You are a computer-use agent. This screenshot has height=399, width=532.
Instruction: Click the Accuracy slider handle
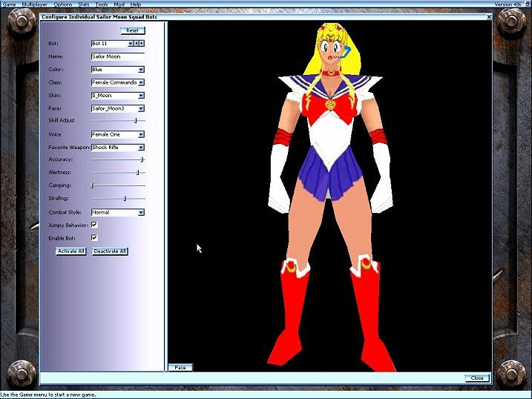[x=142, y=159]
